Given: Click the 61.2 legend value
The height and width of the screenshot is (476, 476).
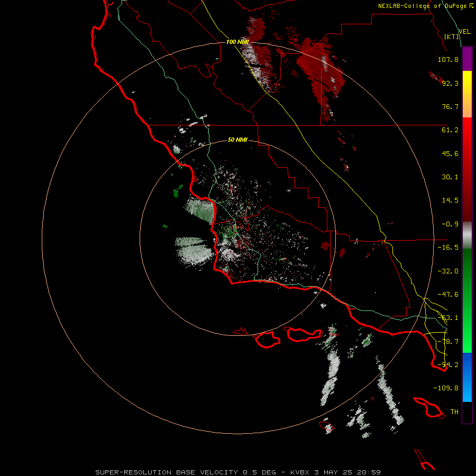Looking at the screenshot, I should (x=450, y=130).
